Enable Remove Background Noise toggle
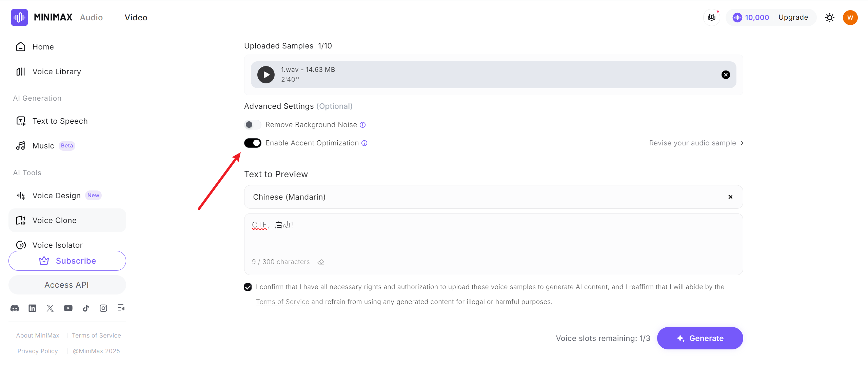The width and height of the screenshot is (868, 366). [x=253, y=125]
